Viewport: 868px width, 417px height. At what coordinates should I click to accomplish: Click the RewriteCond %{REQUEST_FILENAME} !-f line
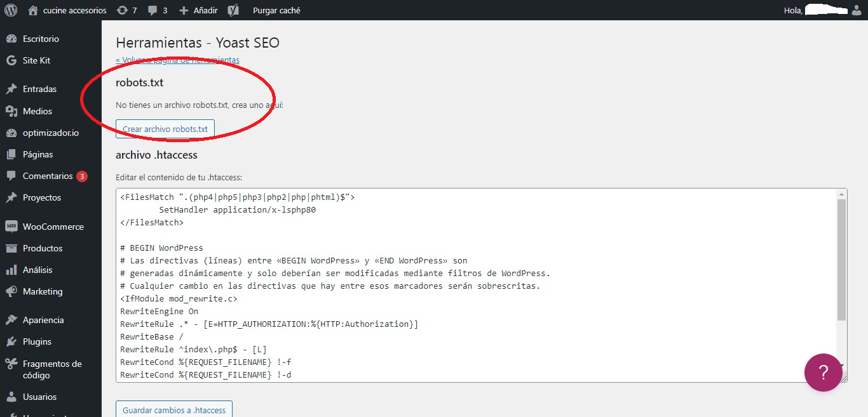pos(206,362)
